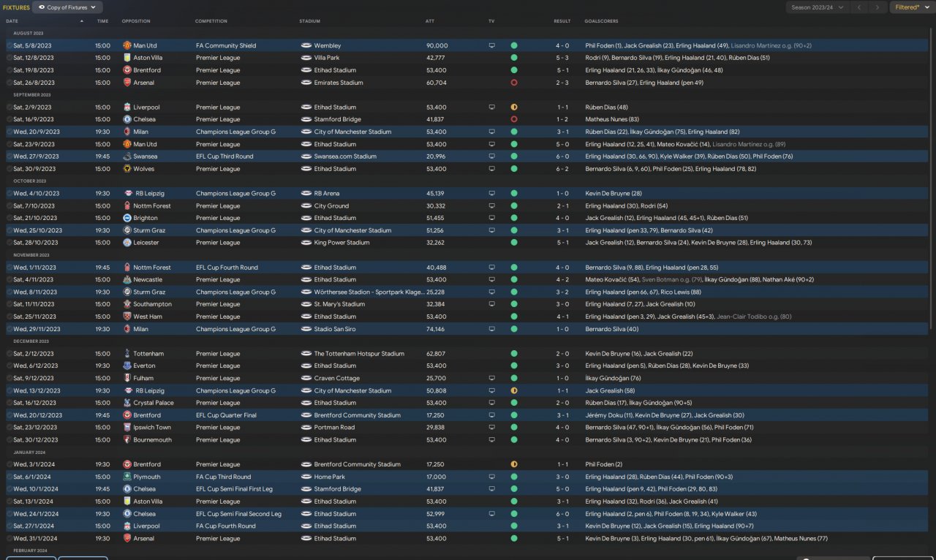Go to the previous season with the left arrow

pyautogui.click(x=859, y=7)
